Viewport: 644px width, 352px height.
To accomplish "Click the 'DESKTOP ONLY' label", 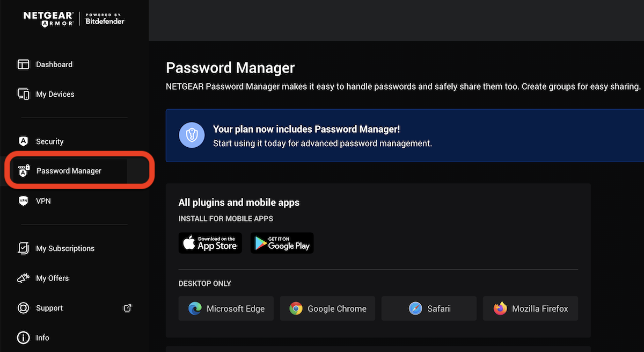I will (205, 283).
